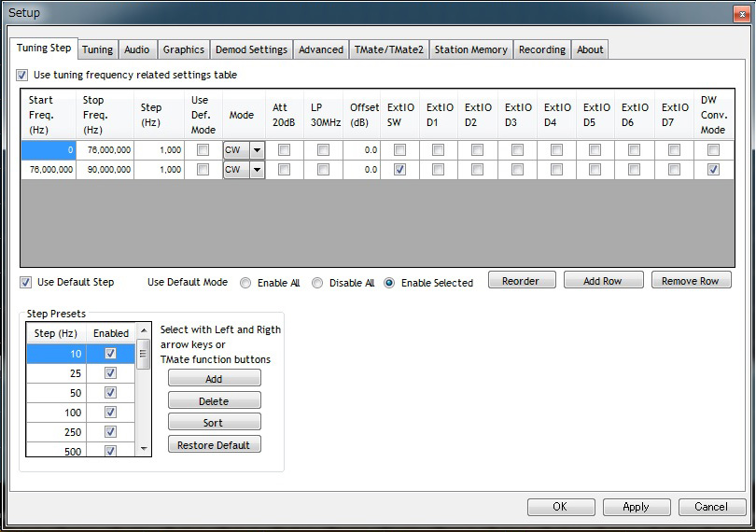Uncheck 'Use tuning frequency related settings table'

click(x=22, y=75)
